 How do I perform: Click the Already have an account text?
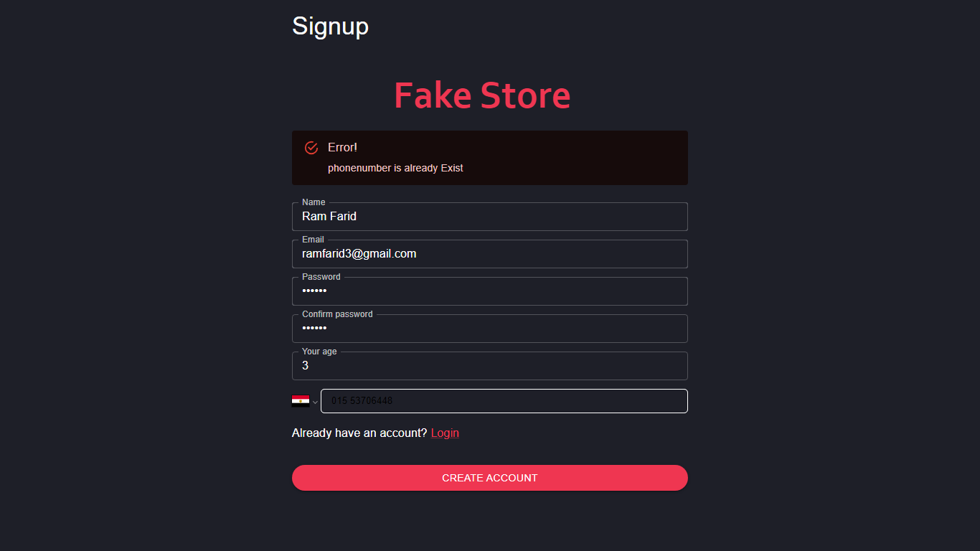[359, 433]
